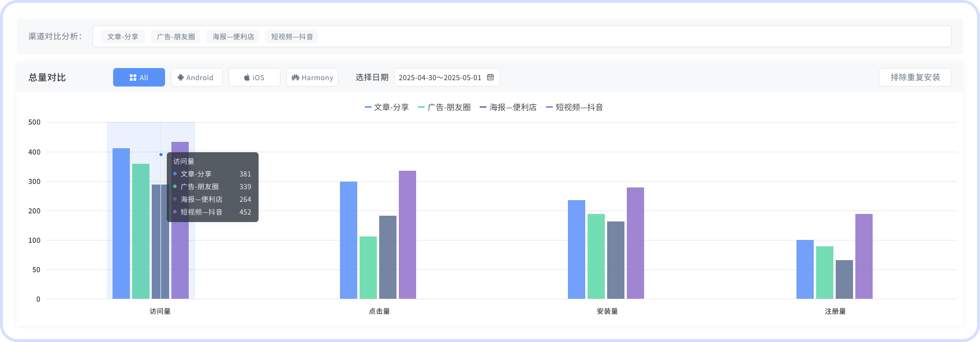
Task: Open date range 2025-04-30~2025-05-01 picker
Action: click(x=447, y=77)
